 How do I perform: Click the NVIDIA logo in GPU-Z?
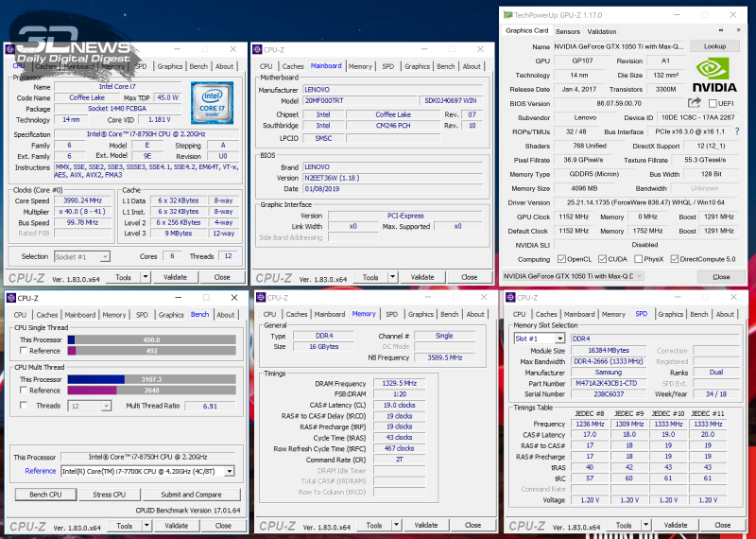pos(714,76)
